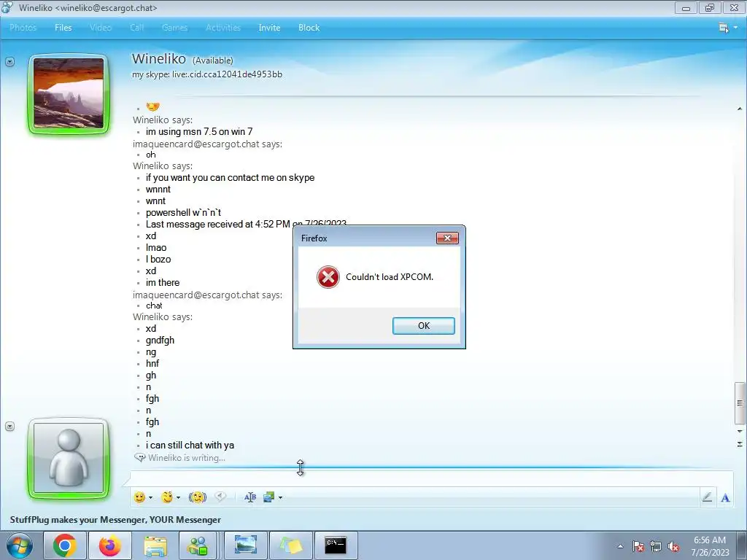This screenshot has width=747, height=560.
Task: Click message "if you want you can contact me on skype"
Action: (x=230, y=178)
